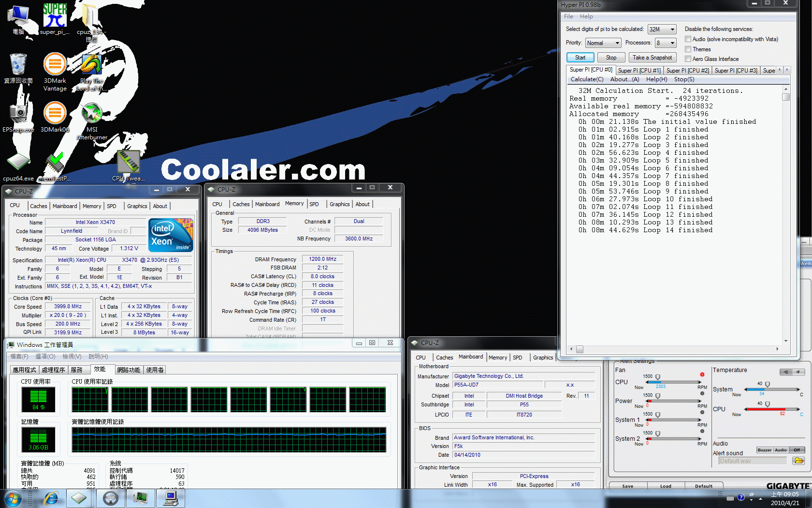The image size is (812, 508).
Task: Adjust System temperature threshold slider
Action: [x=768, y=385]
